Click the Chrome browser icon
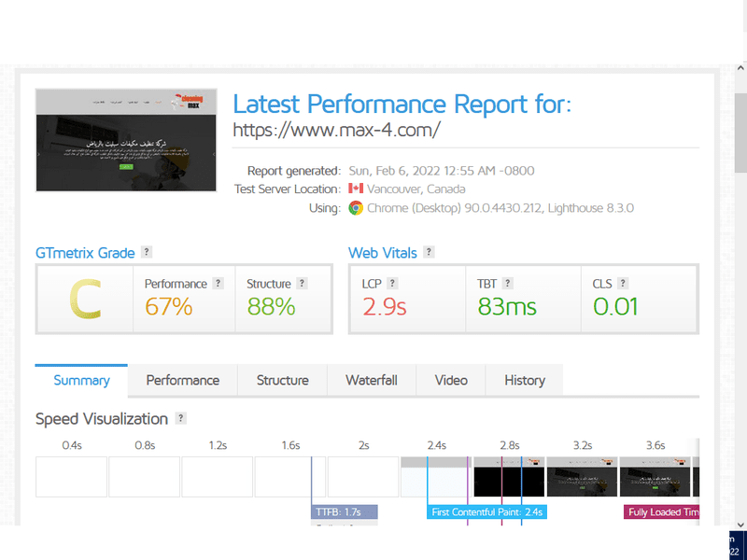747x560 pixels. point(356,208)
